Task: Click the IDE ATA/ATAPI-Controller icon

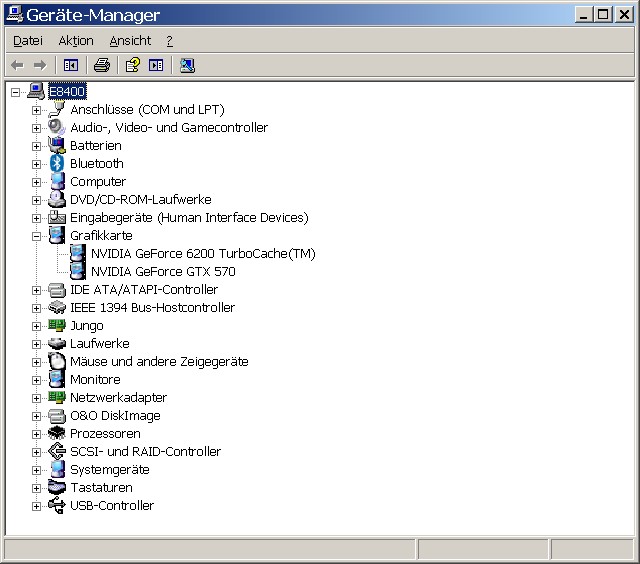Action: pyautogui.click(x=57, y=290)
